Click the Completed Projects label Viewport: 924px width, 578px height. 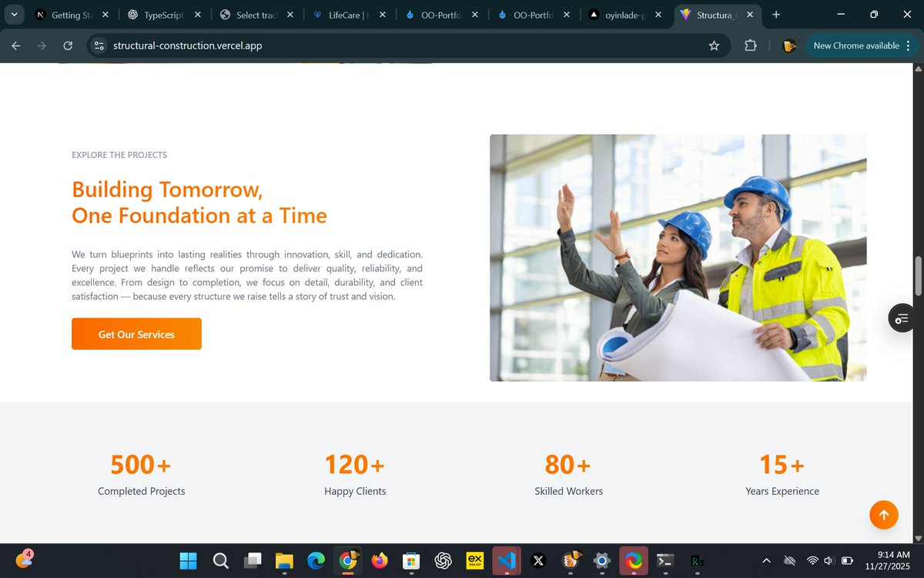142,491
